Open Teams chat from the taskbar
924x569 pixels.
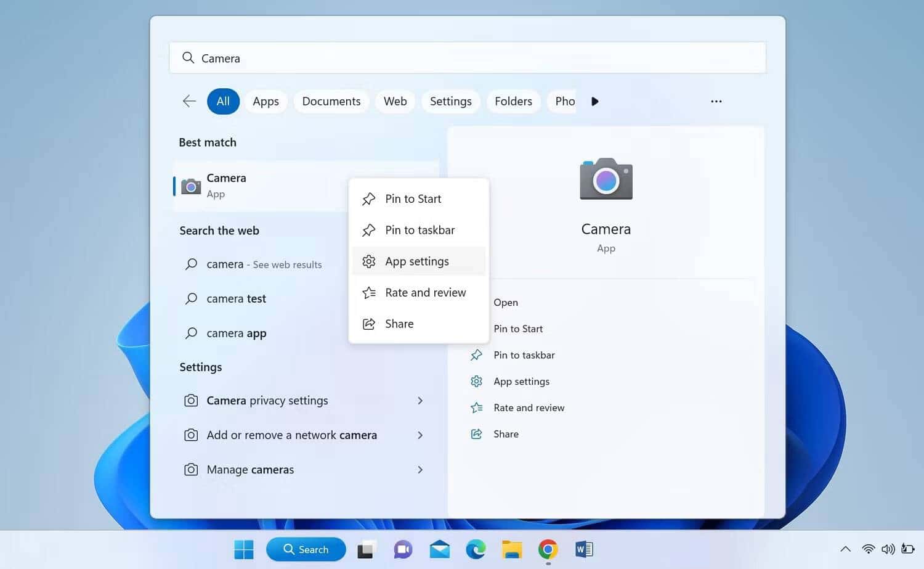[402, 549]
